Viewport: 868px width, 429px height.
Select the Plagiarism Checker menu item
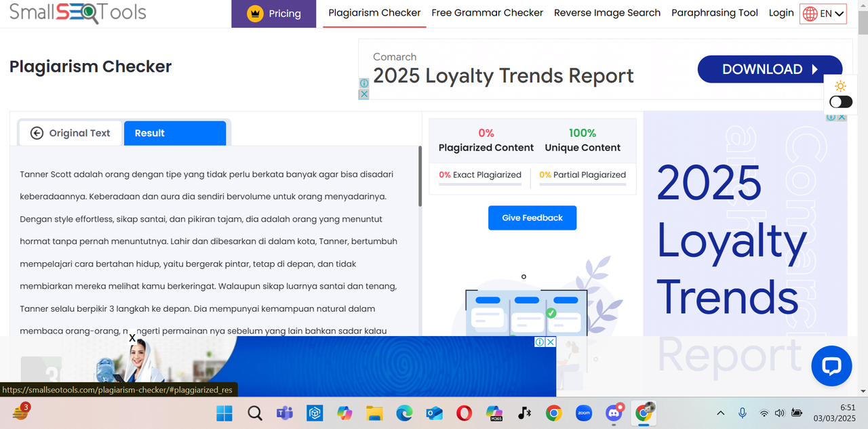374,13
